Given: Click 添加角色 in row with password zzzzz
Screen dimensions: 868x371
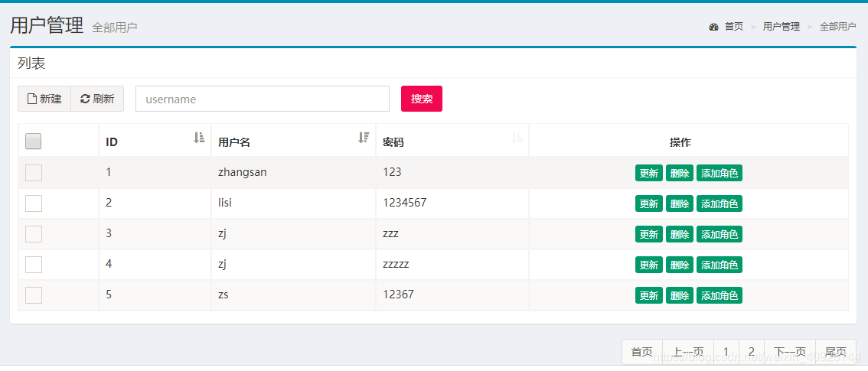Looking at the screenshot, I should 720,265.
